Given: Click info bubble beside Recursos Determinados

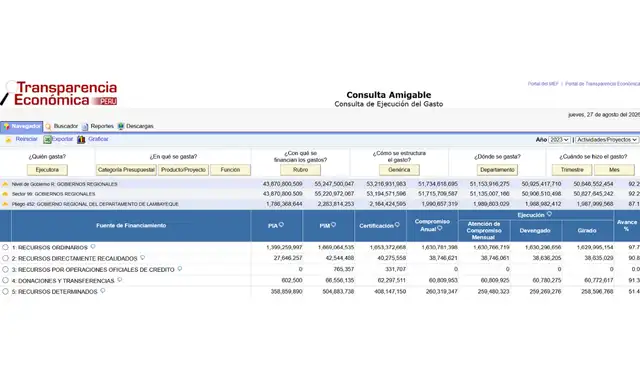Looking at the screenshot, I should pos(102,291).
